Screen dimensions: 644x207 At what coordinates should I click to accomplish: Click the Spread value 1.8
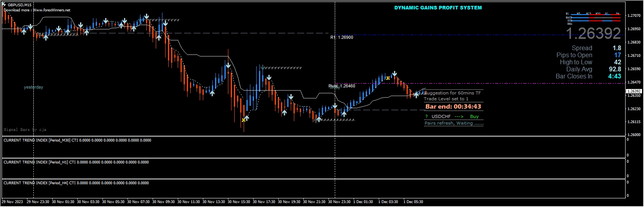click(x=617, y=48)
